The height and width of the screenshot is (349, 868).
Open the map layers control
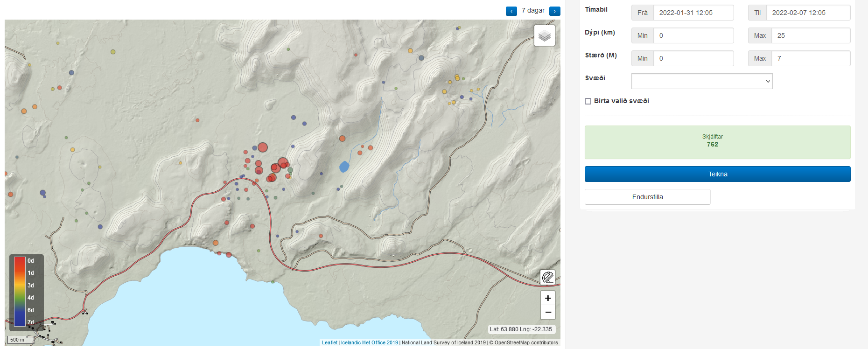544,35
